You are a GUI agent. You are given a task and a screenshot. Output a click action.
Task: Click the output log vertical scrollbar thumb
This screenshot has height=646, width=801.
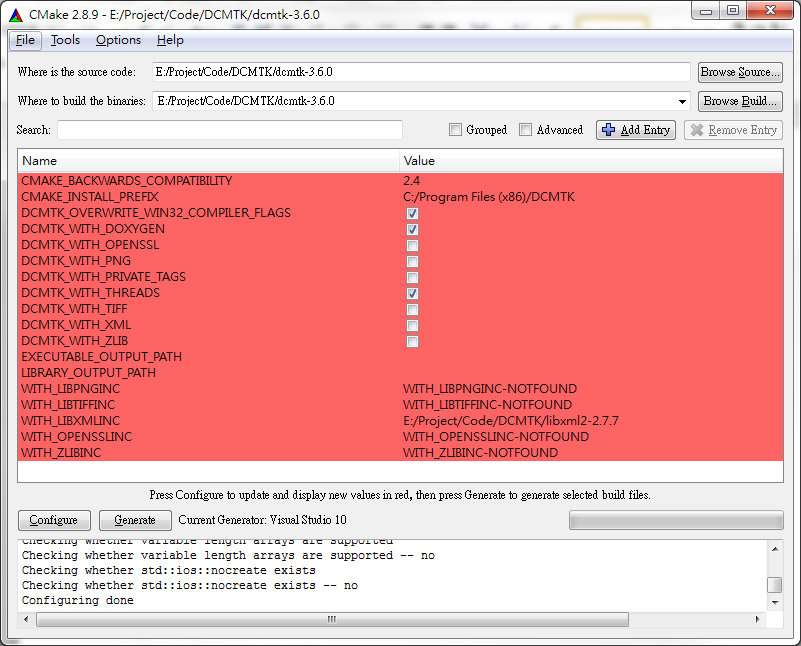(x=775, y=585)
